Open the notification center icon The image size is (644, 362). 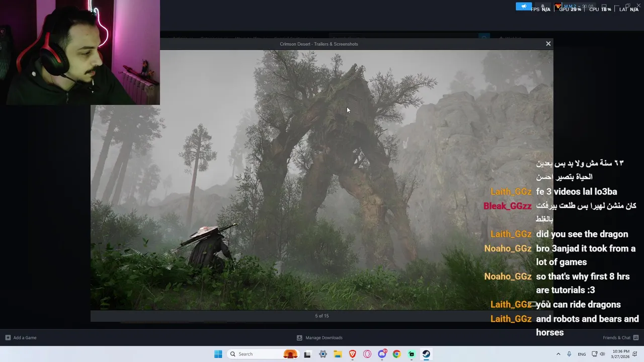coord(636,354)
